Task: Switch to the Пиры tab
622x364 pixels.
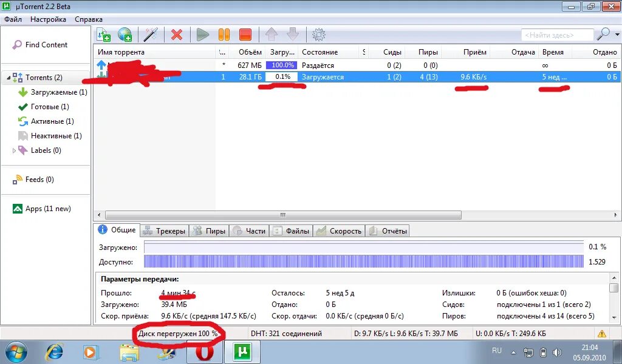Action: [209, 231]
